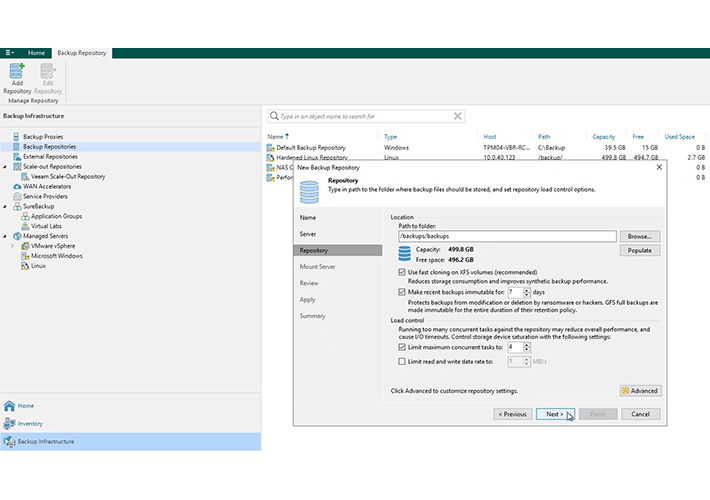The image size is (710, 500).
Task: Click the Service Providers icon
Action: point(17,197)
